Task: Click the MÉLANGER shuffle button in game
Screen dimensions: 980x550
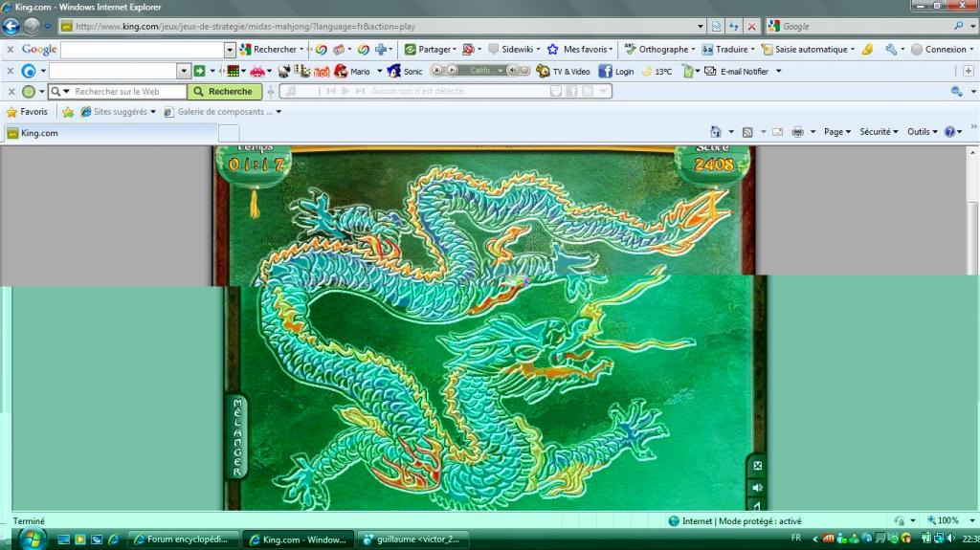Action: coord(237,437)
